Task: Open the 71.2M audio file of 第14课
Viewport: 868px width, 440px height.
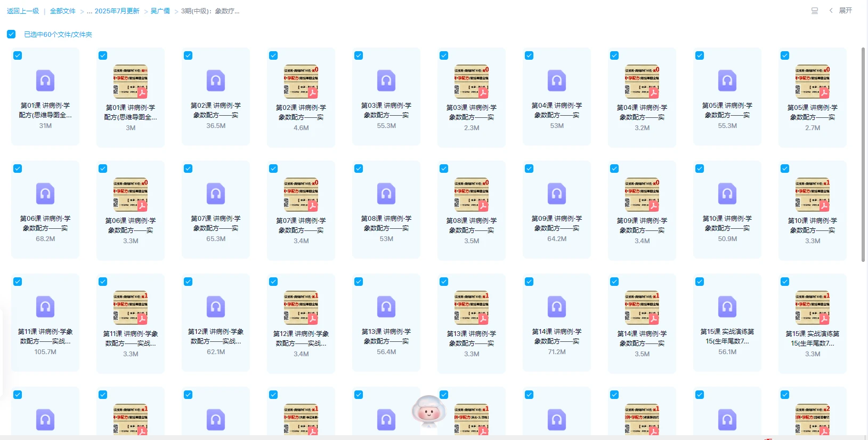Action: tap(557, 307)
